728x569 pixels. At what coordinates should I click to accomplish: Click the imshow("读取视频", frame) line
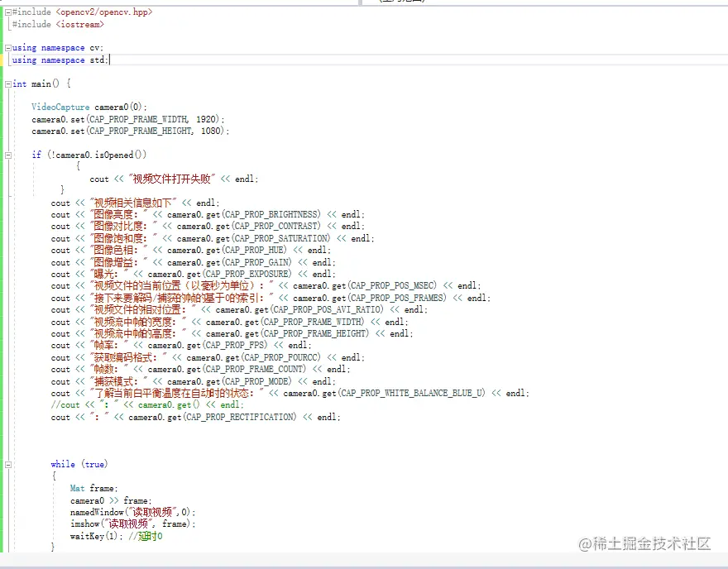click(133, 524)
